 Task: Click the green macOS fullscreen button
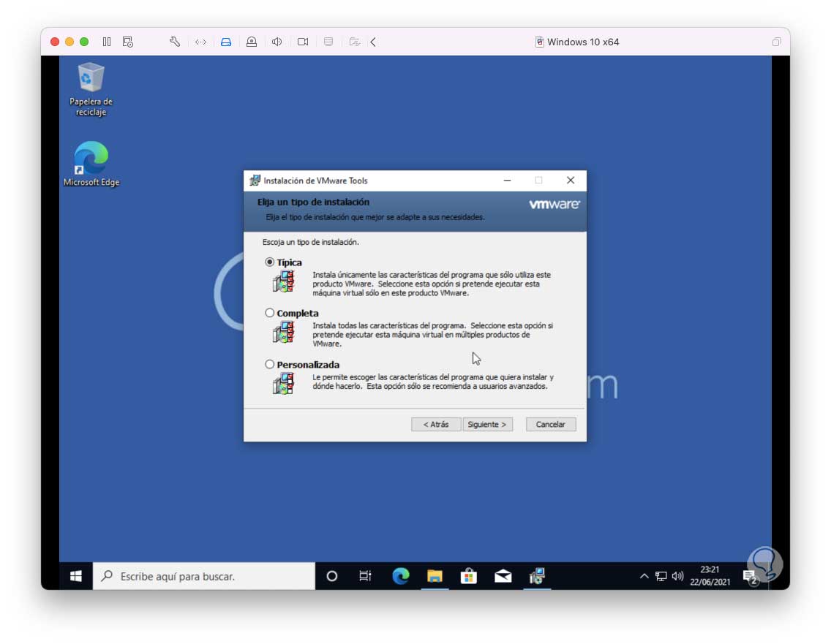[x=84, y=42]
